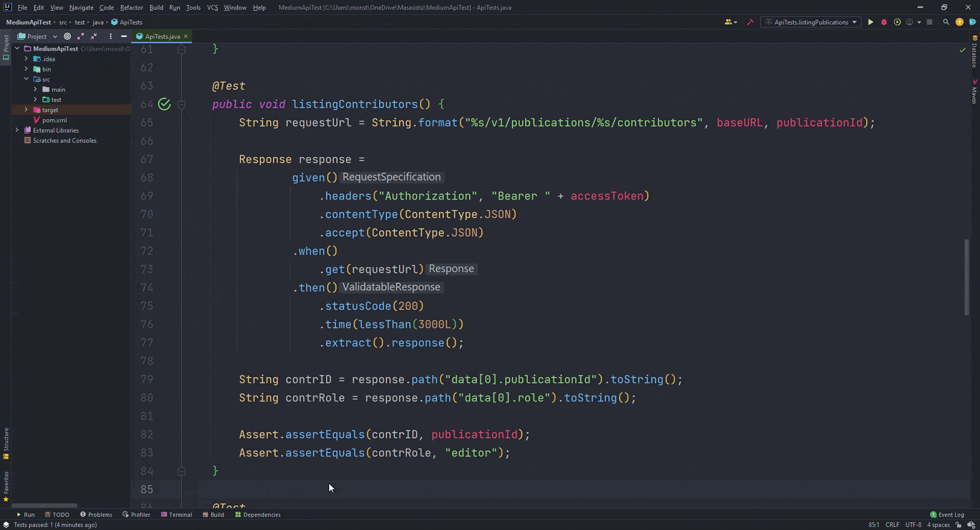This screenshot has height=530, width=980.
Task: Click the 85:1 caret position indicator
Action: (874, 525)
